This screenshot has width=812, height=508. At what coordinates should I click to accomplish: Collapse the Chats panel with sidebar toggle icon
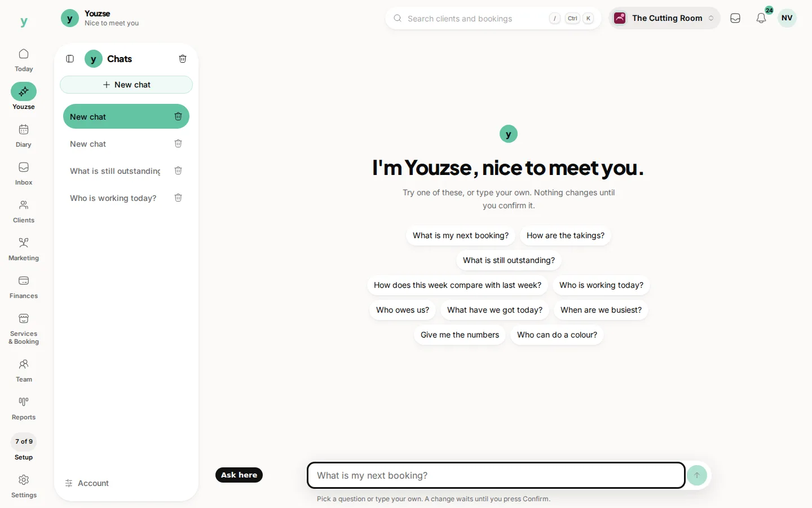pyautogui.click(x=70, y=59)
